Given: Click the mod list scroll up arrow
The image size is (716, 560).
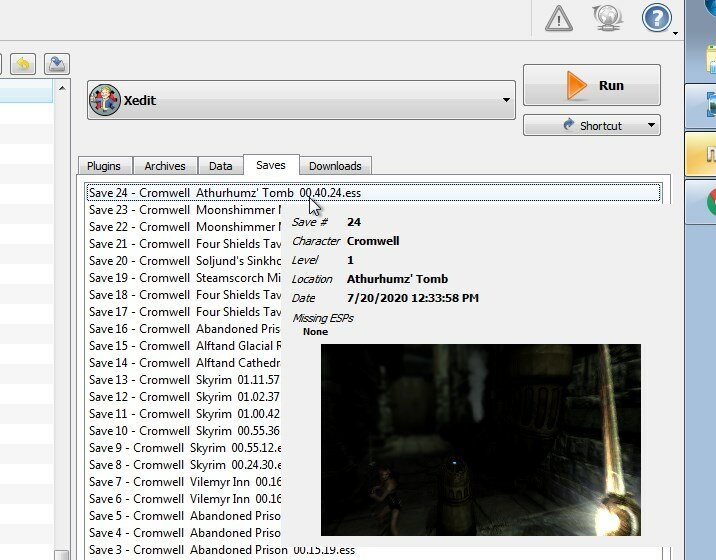Looking at the screenshot, I should [x=62, y=88].
